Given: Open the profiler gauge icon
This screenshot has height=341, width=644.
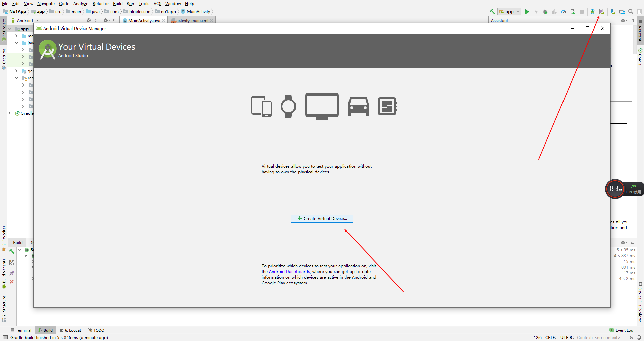Looking at the screenshot, I should coord(563,12).
